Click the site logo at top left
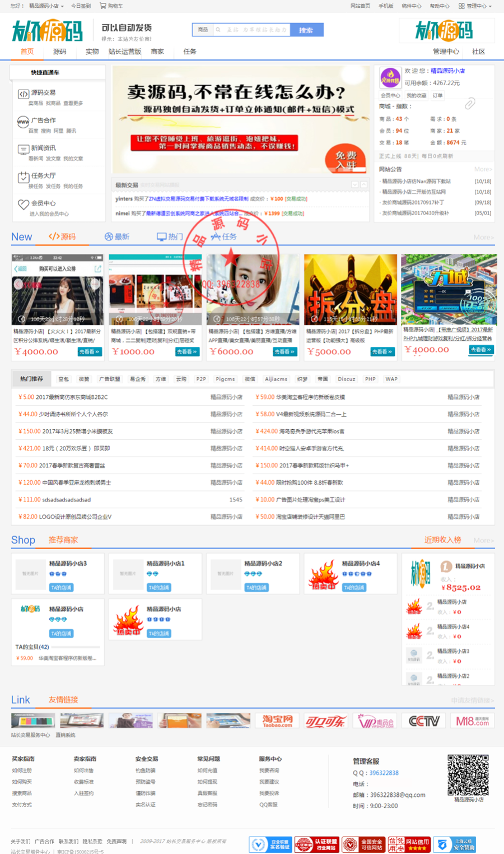The height and width of the screenshot is (854, 504). pyautogui.click(x=47, y=30)
